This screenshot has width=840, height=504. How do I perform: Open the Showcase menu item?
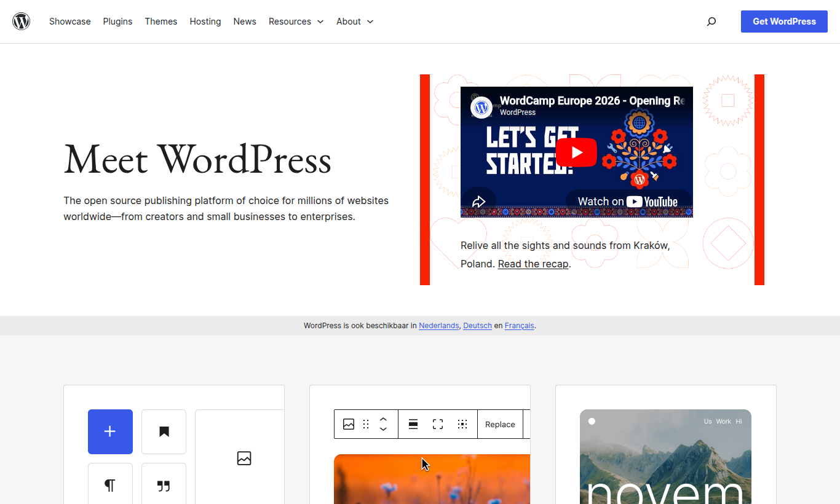click(x=70, y=22)
